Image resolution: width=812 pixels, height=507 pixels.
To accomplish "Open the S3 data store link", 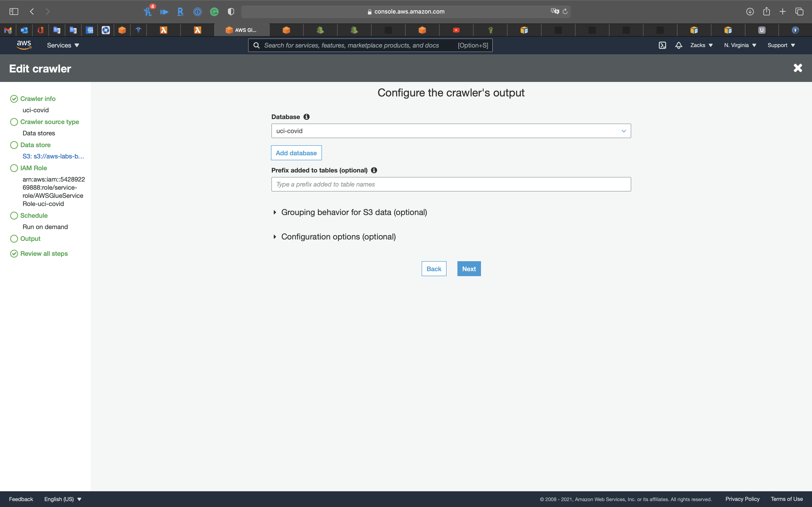I will pos(53,156).
